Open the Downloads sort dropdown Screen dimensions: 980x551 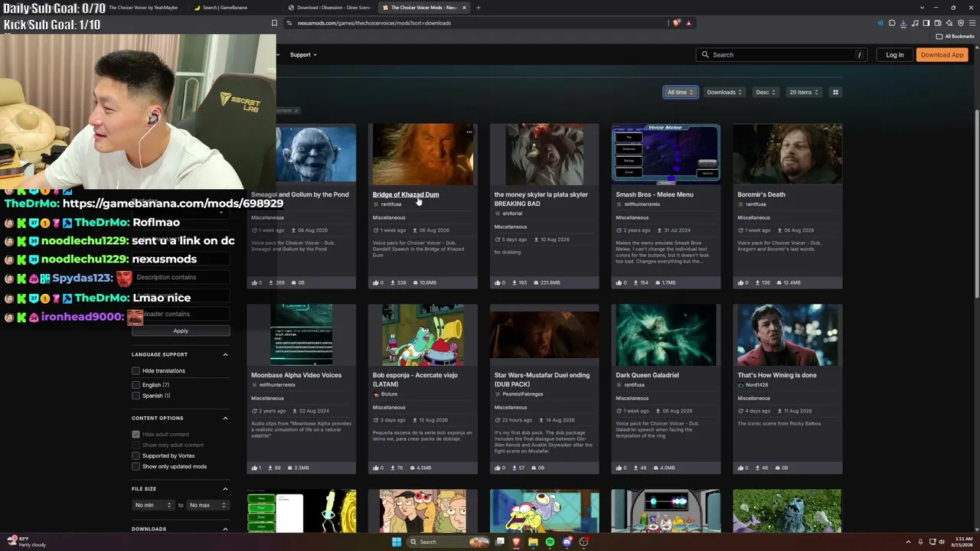pos(724,92)
